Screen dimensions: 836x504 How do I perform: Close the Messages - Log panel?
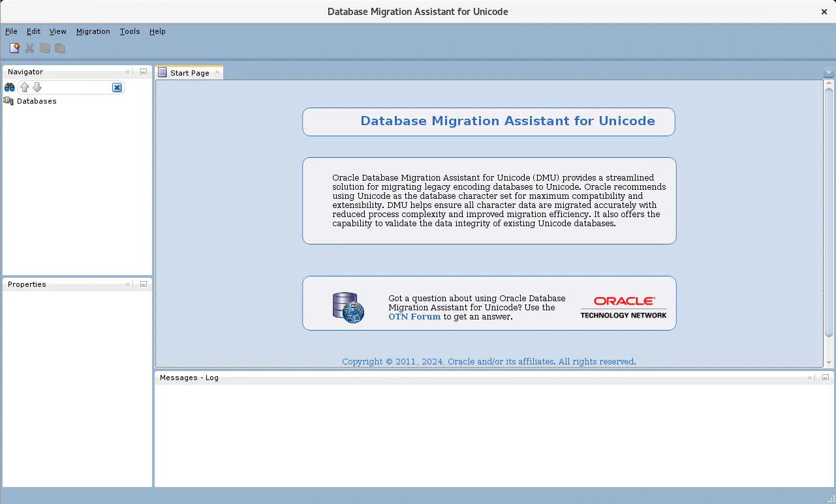point(809,378)
